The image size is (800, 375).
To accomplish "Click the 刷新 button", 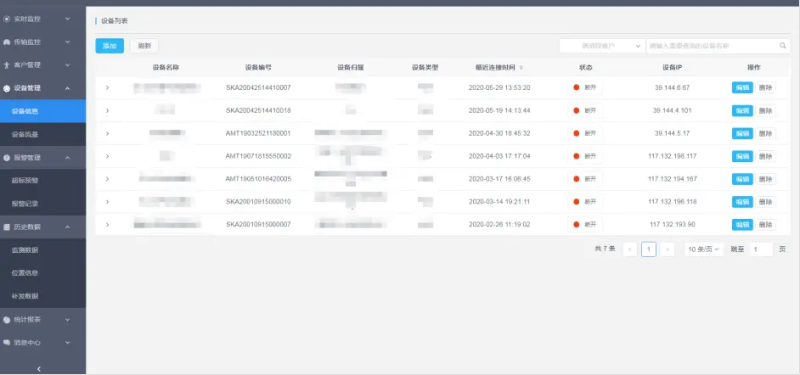I will (x=144, y=46).
